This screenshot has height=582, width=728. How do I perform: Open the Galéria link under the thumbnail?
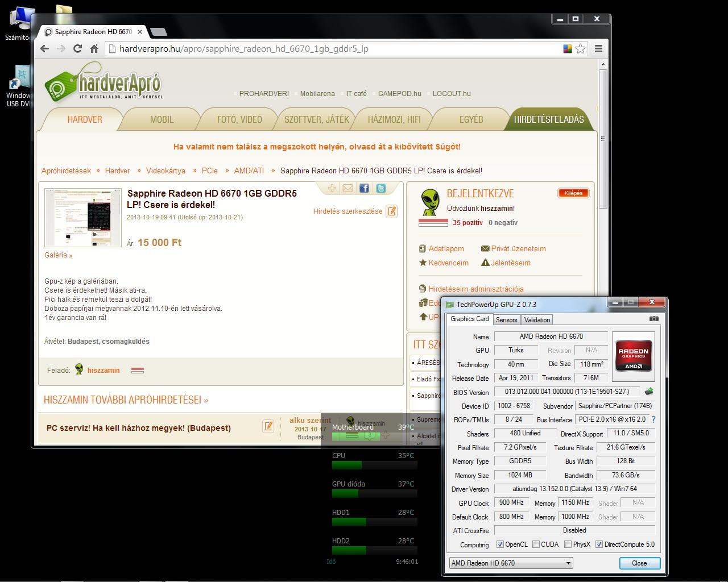pyautogui.click(x=58, y=255)
